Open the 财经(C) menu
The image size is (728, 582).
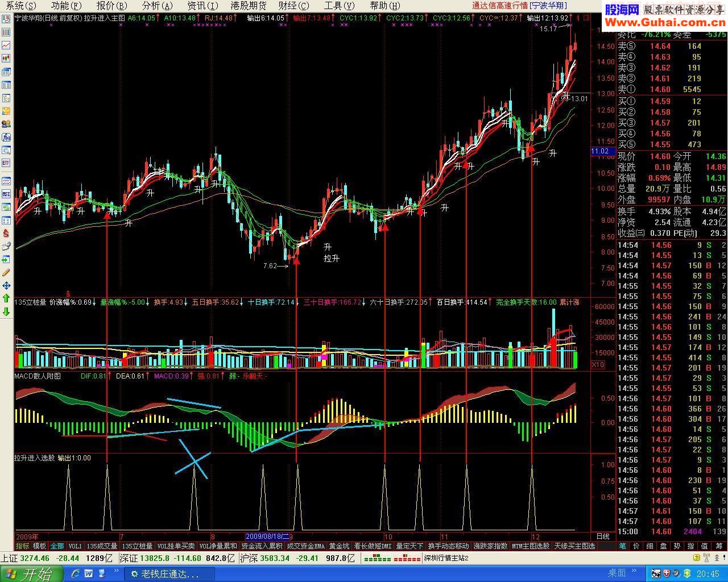coord(294,6)
